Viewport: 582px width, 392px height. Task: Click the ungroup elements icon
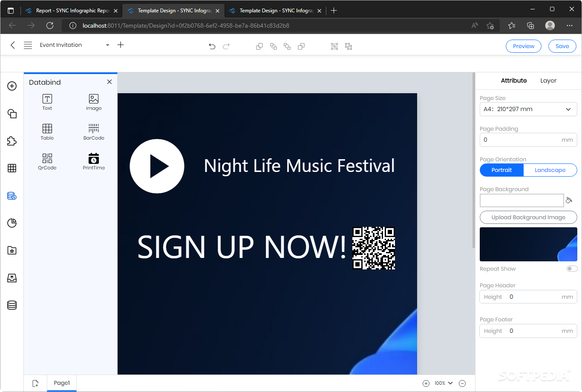[349, 46]
